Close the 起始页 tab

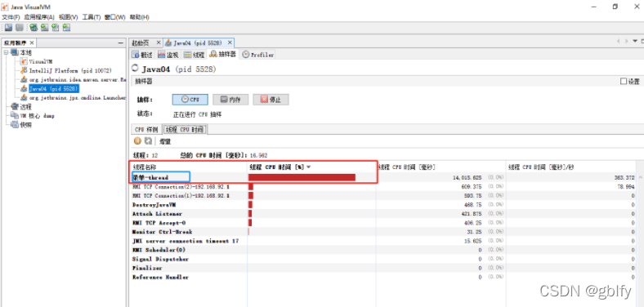point(159,42)
